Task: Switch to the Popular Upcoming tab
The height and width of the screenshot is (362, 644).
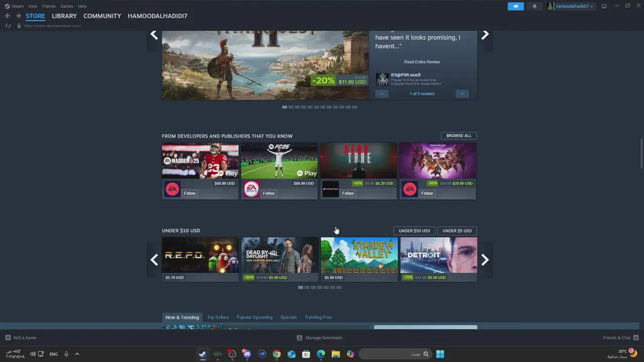Action: [255, 317]
